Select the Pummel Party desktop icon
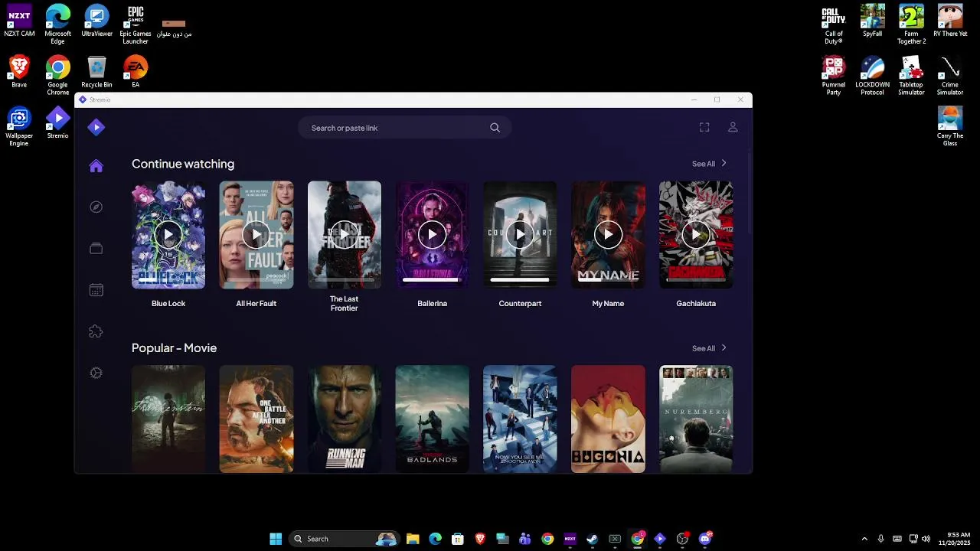 [833, 75]
